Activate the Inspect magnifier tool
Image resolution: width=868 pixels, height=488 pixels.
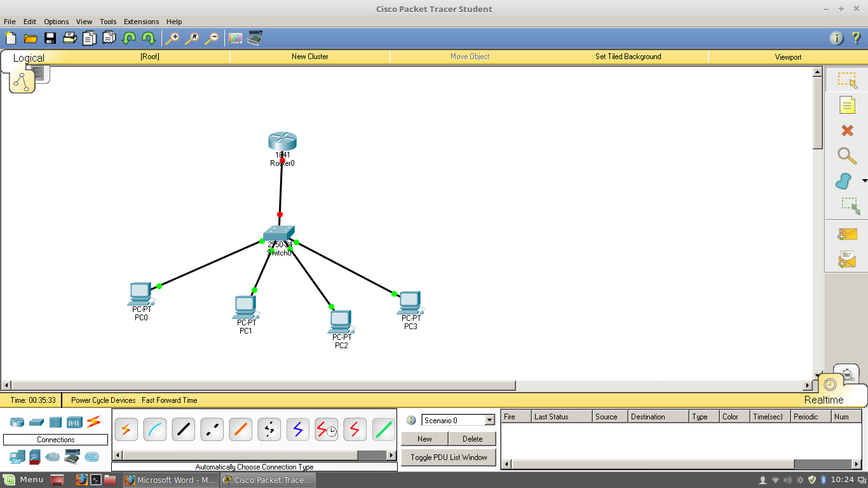(x=847, y=156)
